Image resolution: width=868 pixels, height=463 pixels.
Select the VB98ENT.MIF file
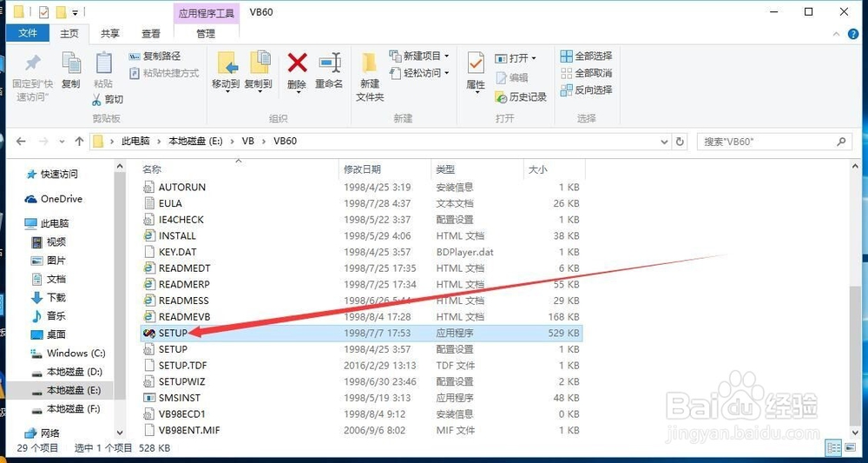361,430
